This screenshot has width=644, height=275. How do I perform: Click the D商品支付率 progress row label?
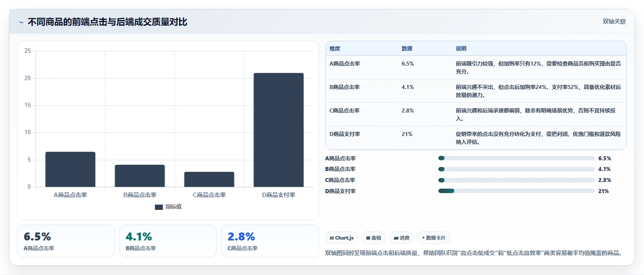point(340,191)
